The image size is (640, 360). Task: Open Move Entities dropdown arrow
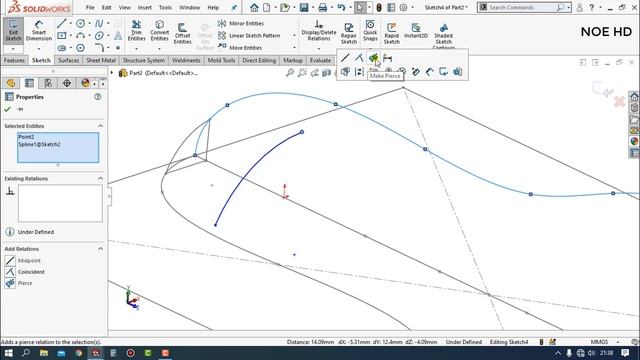click(294, 48)
